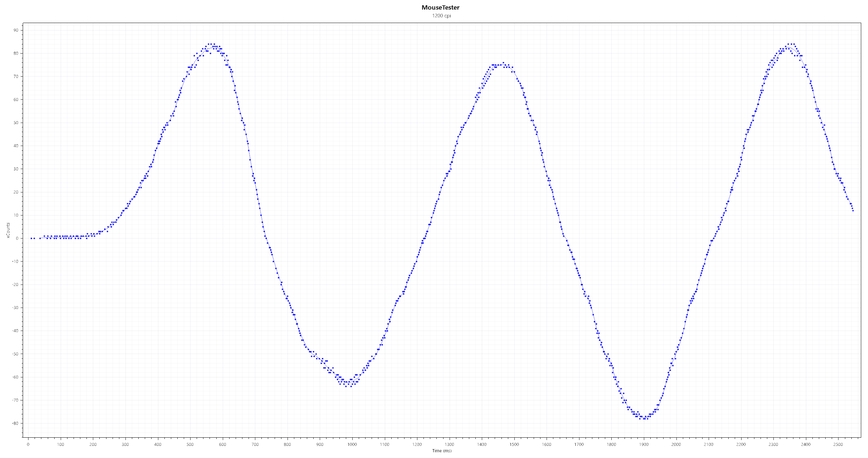This screenshot has width=868, height=458.
Task: Click the 50 label on xCounts axis
Action: tap(16, 123)
